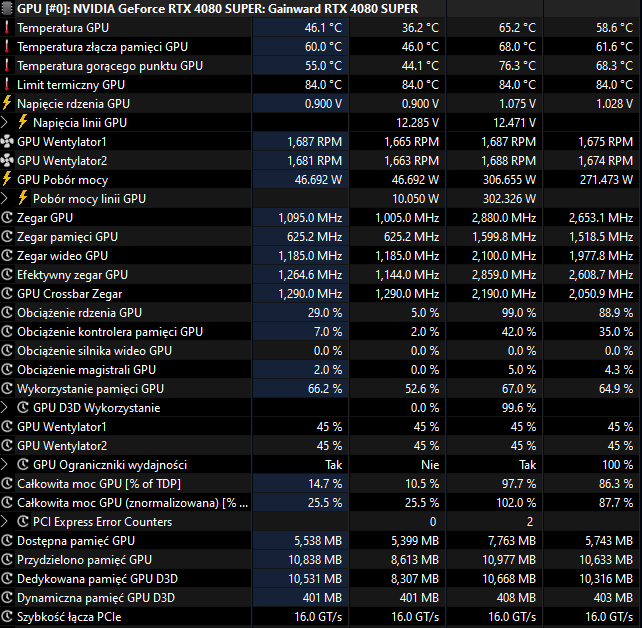Viewport: 642px width, 628px height.
Task: Click the thermometer icon beside Temperatura złącza pamięci GPU
Action: click(x=7, y=47)
